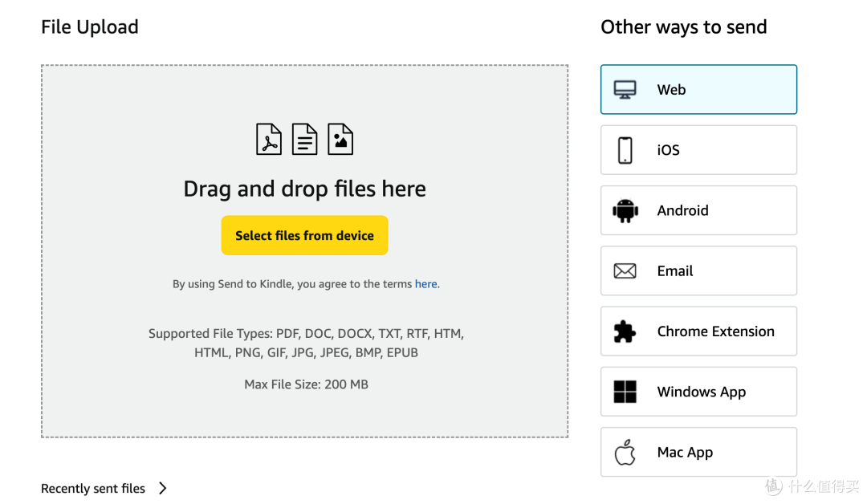
Task: Click the PDF file icon in drop zone
Action: [x=269, y=139]
